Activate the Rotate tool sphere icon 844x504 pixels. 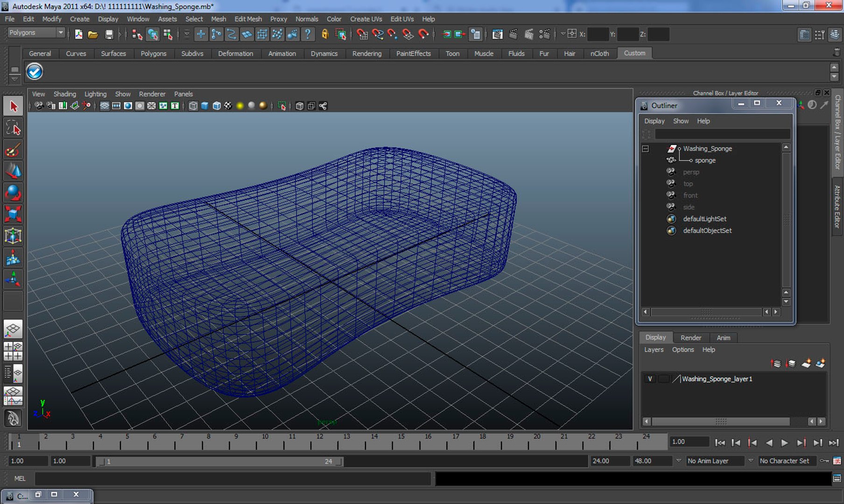click(x=13, y=193)
